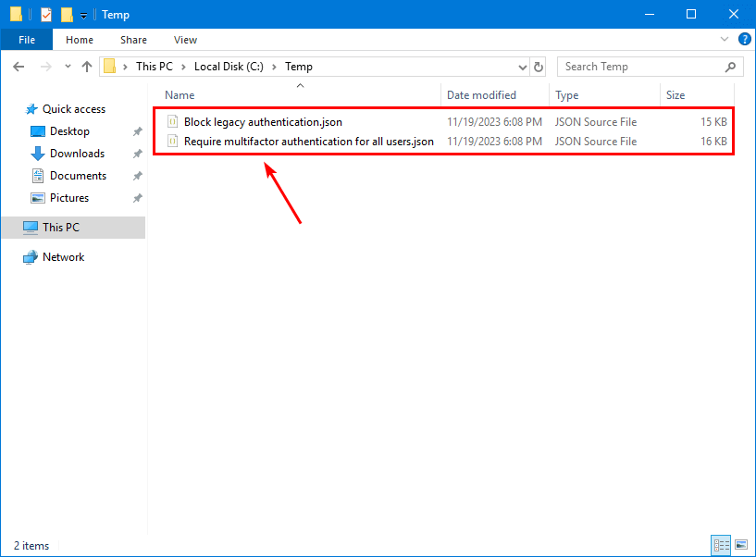The height and width of the screenshot is (557, 756).
Task: Click the pin icon next to Pictures
Action: tap(137, 198)
